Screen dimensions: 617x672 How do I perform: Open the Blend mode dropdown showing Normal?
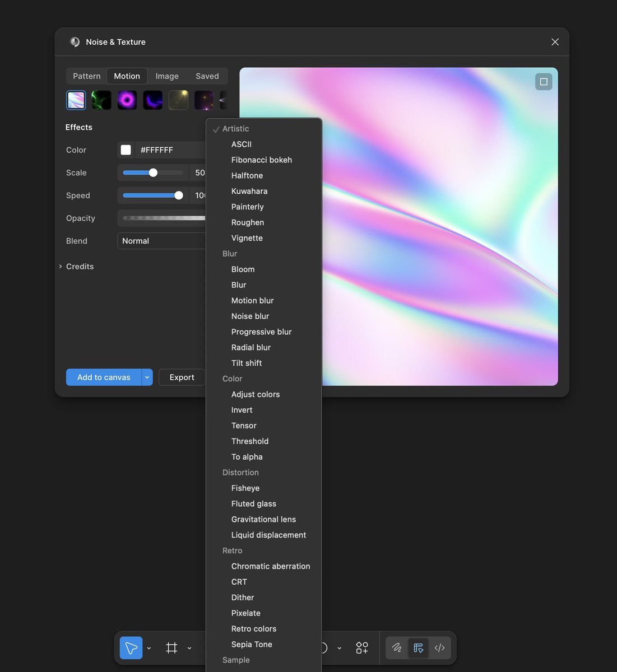(161, 241)
